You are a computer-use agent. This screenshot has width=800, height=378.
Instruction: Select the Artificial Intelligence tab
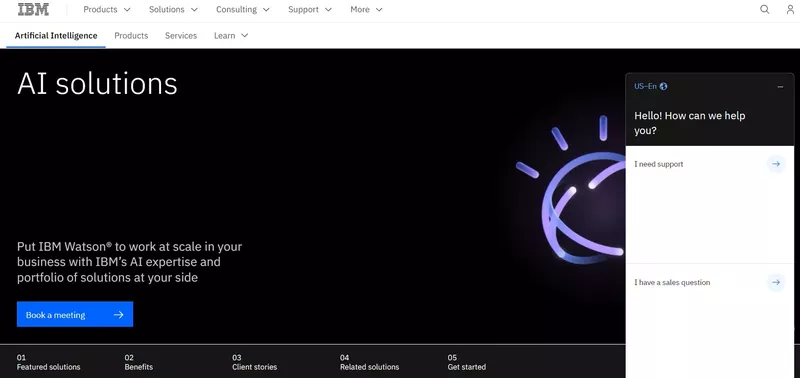[56, 36]
